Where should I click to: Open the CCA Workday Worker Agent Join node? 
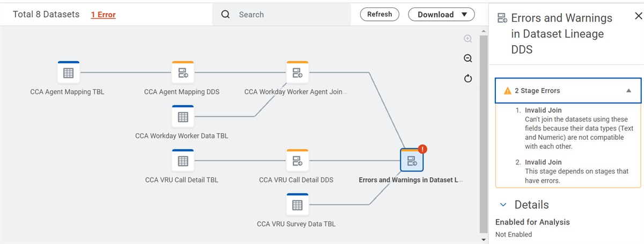297,73
